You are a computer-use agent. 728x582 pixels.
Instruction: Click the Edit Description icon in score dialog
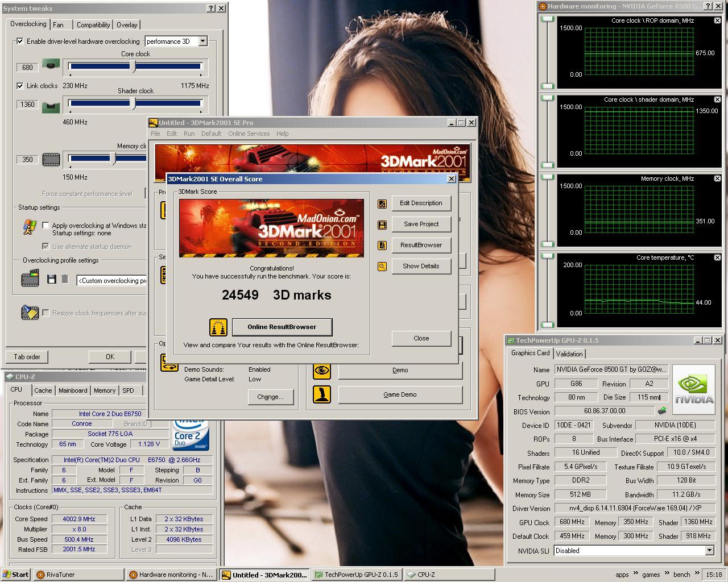click(382, 203)
